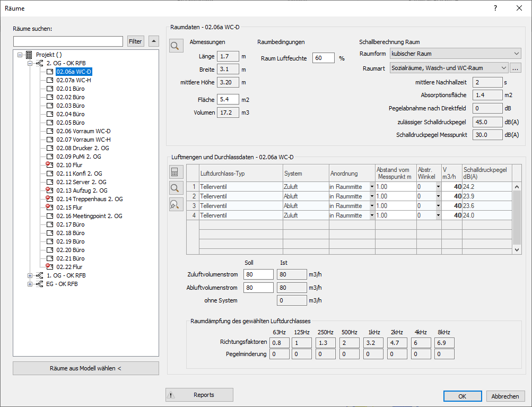Click the ellipsis button next to Raumart
532x407 pixels.
pos(515,68)
